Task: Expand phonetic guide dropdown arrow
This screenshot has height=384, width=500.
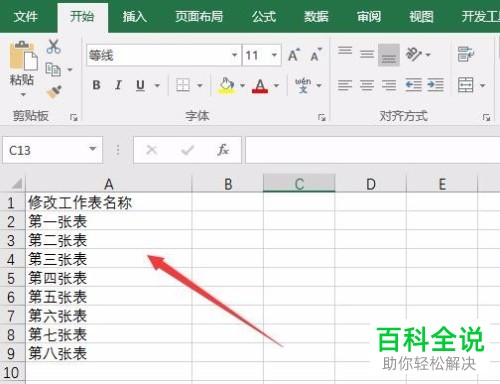Action: coord(319,86)
